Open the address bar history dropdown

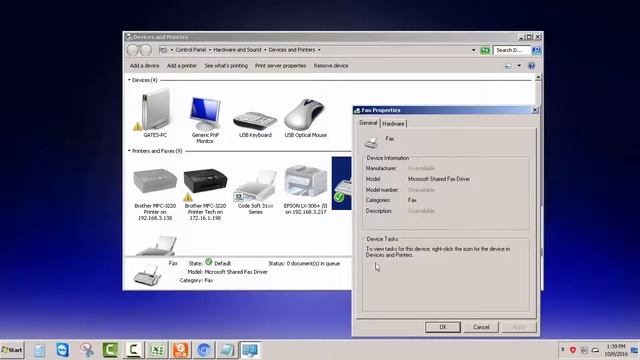[x=473, y=50]
